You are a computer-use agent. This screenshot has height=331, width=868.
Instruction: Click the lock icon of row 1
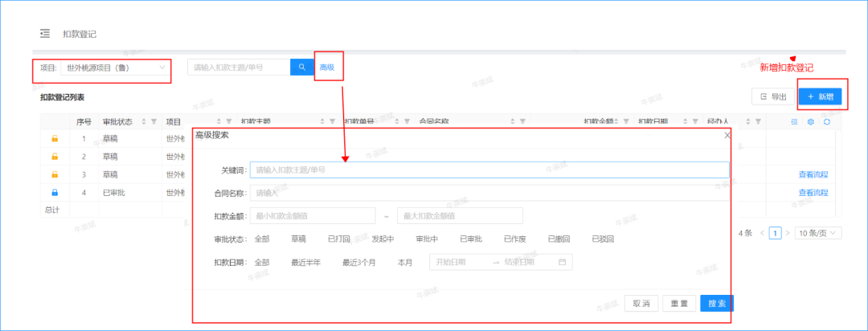coord(55,139)
